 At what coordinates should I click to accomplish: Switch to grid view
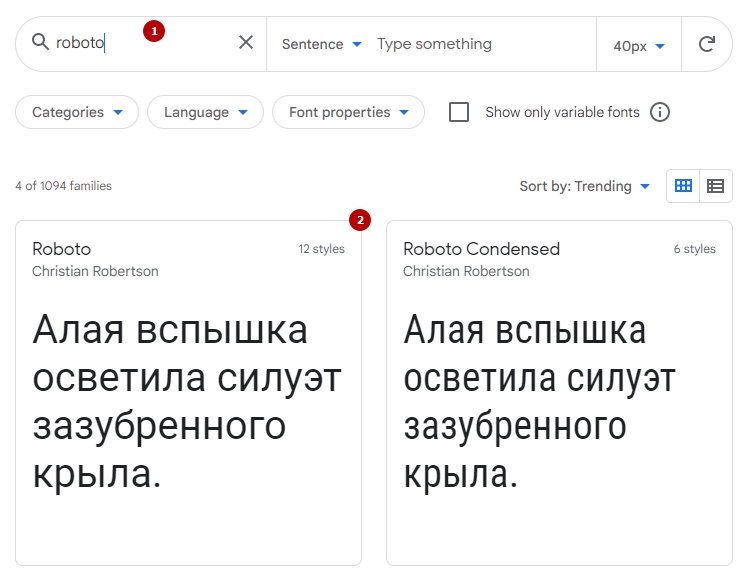tap(683, 186)
